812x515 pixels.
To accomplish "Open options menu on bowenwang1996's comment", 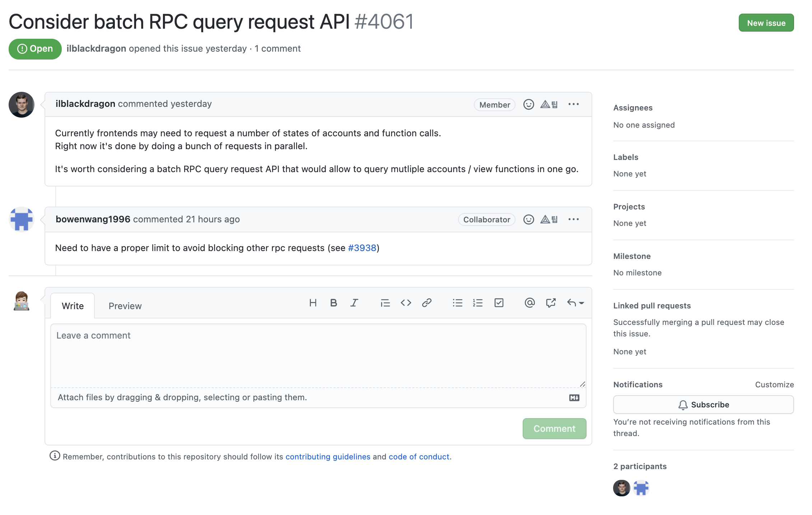I will pos(573,219).
